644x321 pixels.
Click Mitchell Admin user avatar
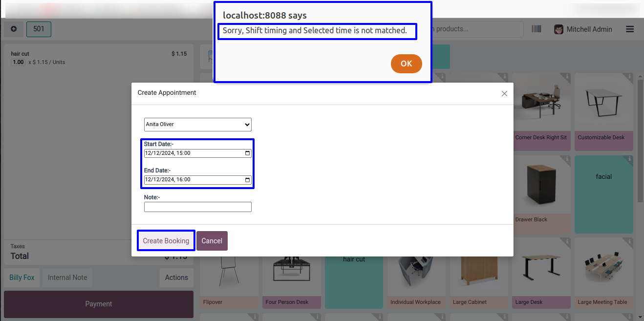coord(558,29)
